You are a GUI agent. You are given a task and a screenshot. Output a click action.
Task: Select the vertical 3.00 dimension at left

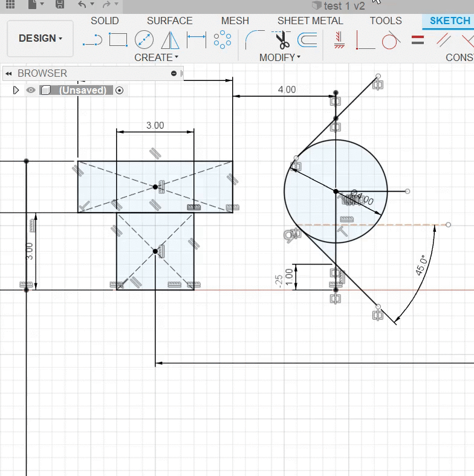tap(29, 251)
